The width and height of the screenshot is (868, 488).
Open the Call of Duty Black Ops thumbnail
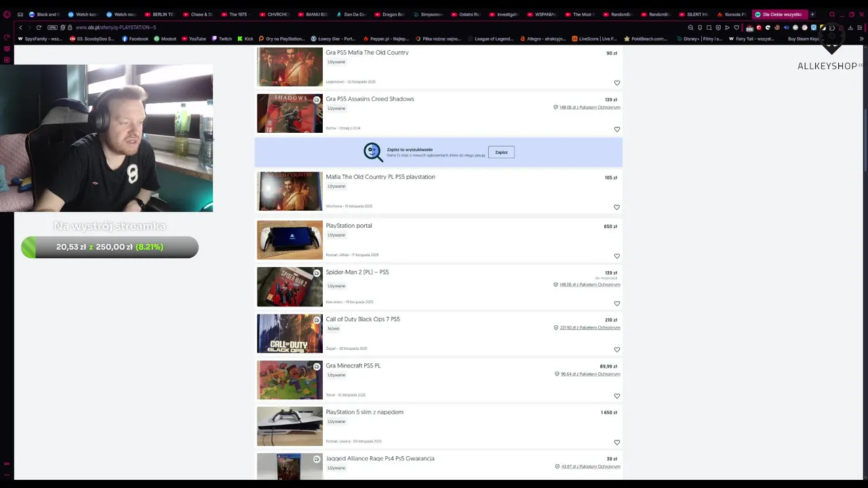coord(290,333)
